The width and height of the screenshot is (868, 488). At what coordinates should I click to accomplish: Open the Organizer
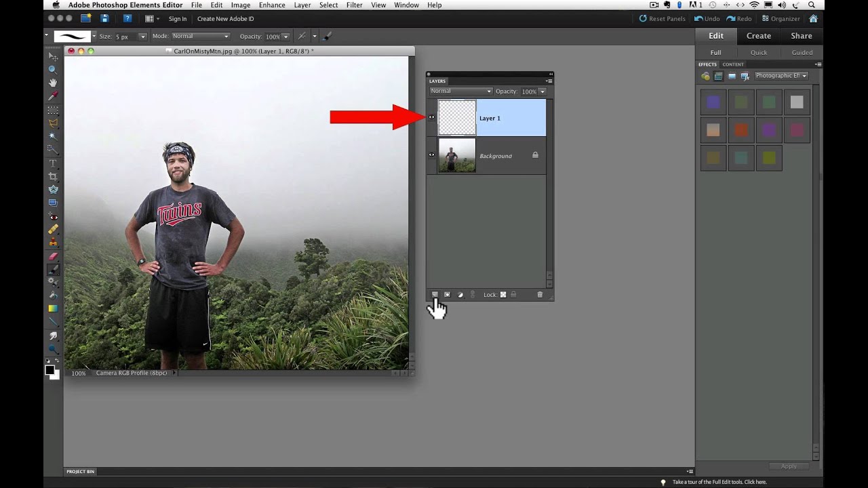coord(781,18)
